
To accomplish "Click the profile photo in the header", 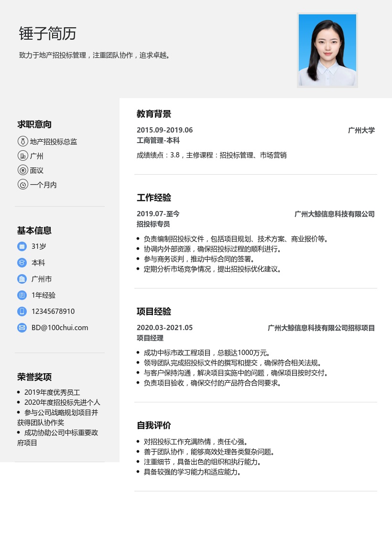I will pyautogui.click(x=327, y=50).
